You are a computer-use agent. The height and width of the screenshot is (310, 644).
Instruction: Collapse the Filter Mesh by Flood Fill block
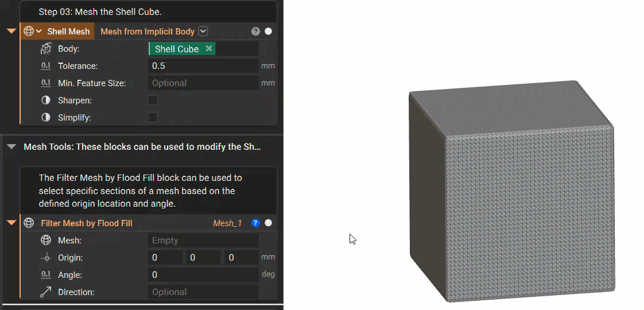click(x=11, y=223)
